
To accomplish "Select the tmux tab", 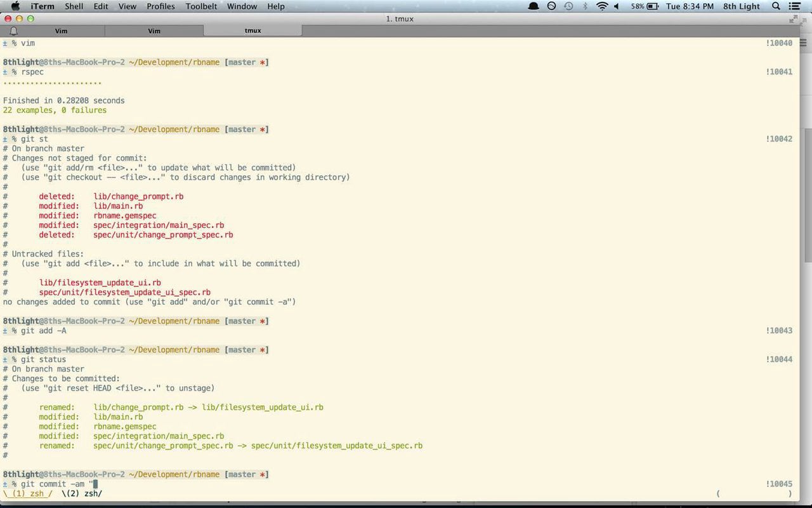I will click(x=252, y=30).
